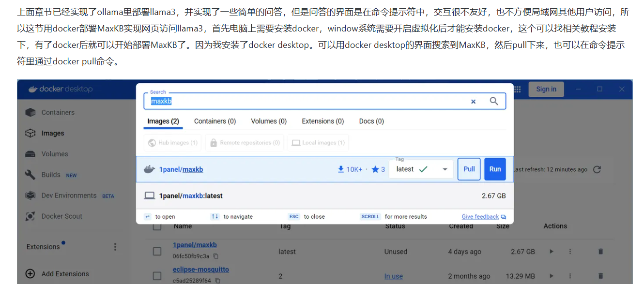Switch to the Docs (0) search tab
This screenshot has height=284, width=644.
point(371,121)
